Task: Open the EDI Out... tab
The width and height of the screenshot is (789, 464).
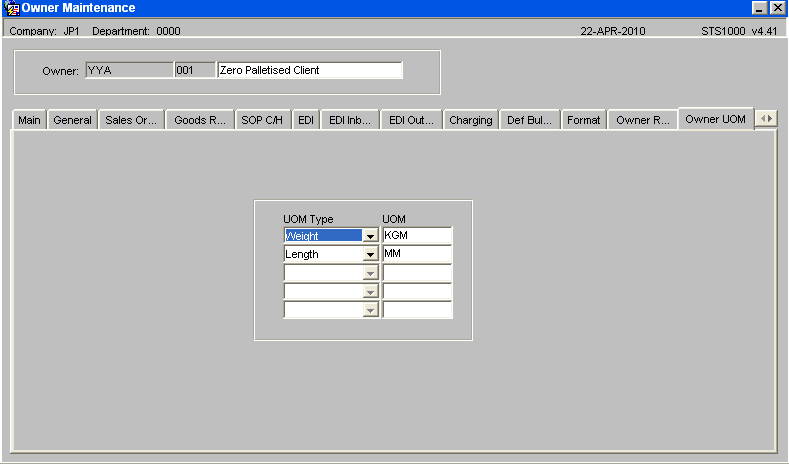Action: (x=411, y=120)
